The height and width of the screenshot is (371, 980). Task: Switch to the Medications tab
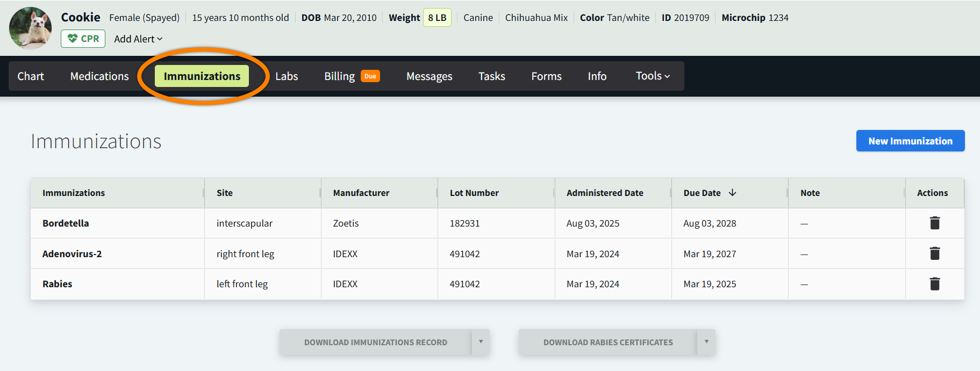[99, 76]
